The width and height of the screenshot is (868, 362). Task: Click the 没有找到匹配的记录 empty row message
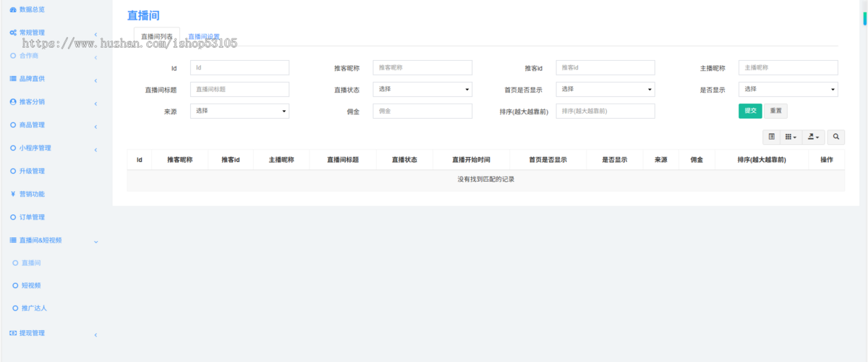(486, 179)
